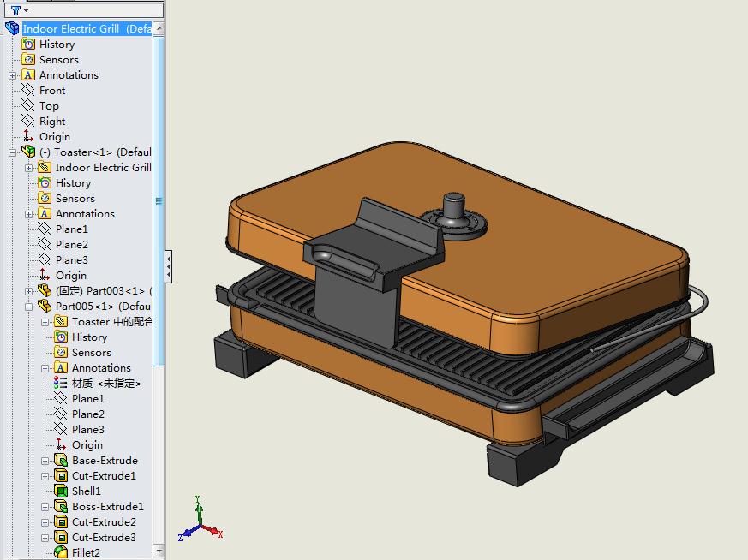748x560 pixels.
Task: Expand the Boss-Extrude1 feature
Action: [x=45, y=507]
